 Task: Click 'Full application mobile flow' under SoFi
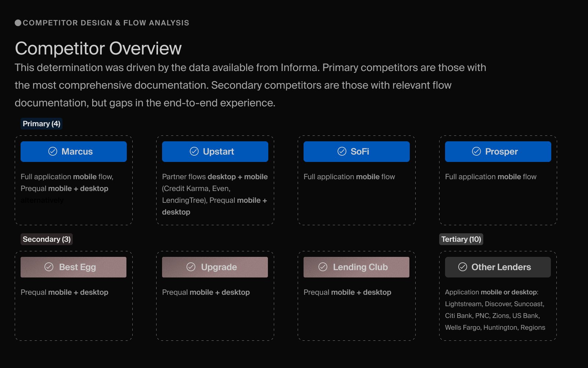[x=349, y=177]
